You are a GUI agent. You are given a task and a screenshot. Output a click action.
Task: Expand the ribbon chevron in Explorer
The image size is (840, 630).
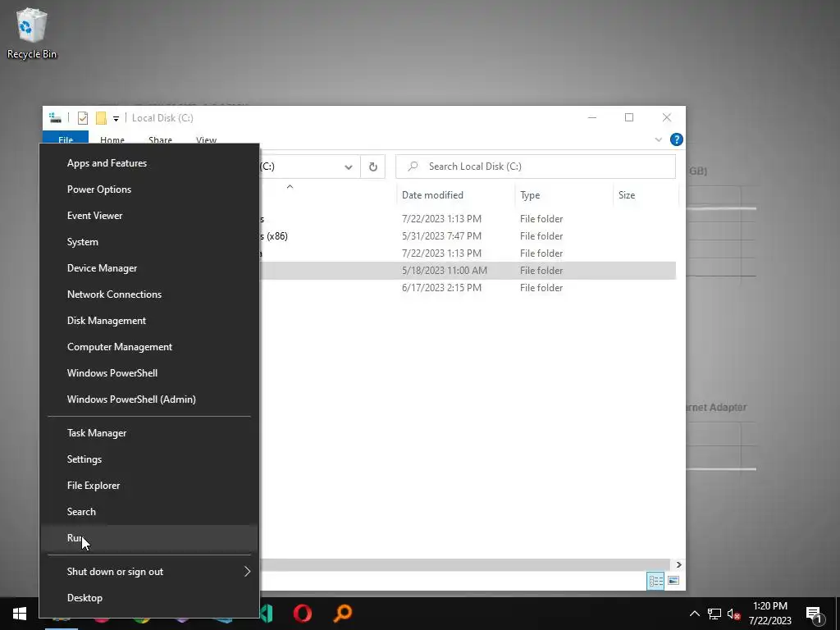click(659, 139)
